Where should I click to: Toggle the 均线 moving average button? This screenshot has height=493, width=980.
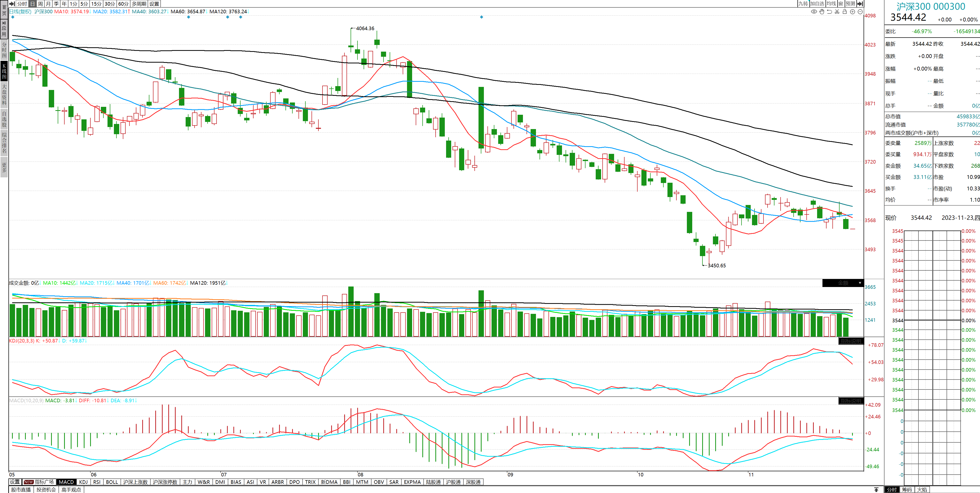pos(831,4)
